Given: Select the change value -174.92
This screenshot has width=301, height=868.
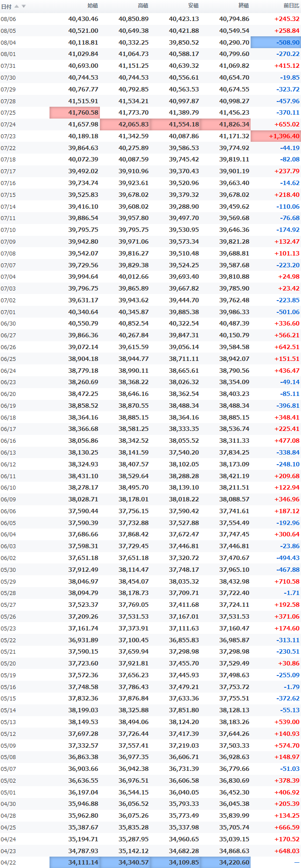Looking at the screenshot, I should point(288,230).
